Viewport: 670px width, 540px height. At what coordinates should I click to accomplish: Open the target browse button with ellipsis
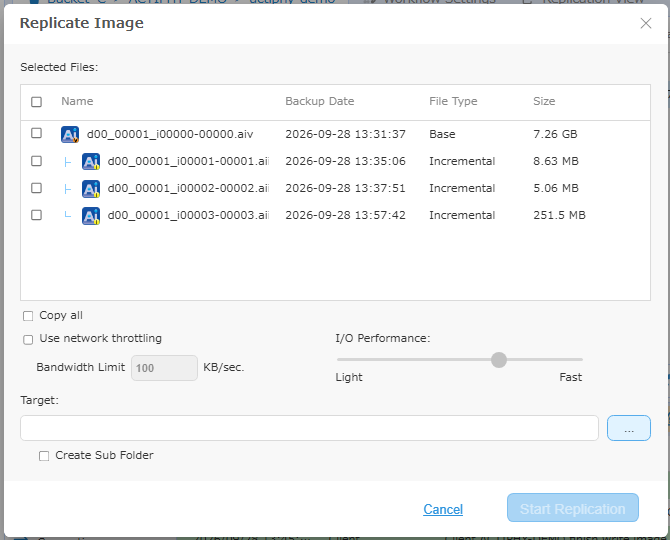click(x=629, y=428)
